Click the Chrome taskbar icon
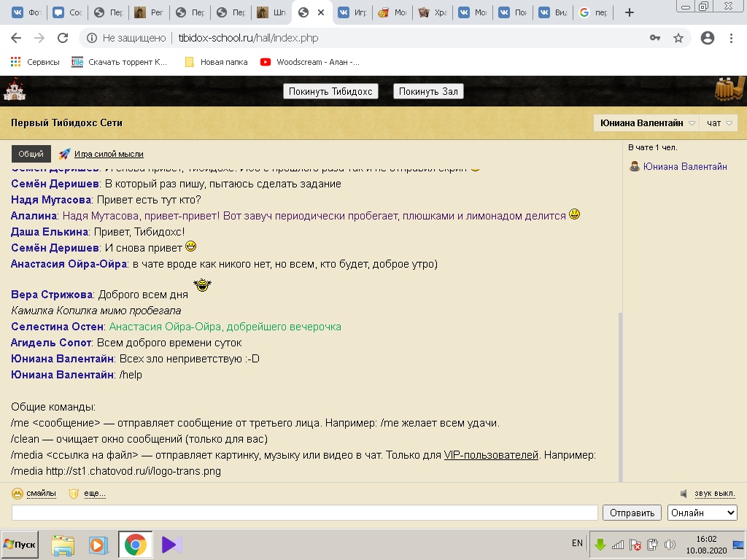747x560 pixels. pyautogui.click(x=135, y=545)
